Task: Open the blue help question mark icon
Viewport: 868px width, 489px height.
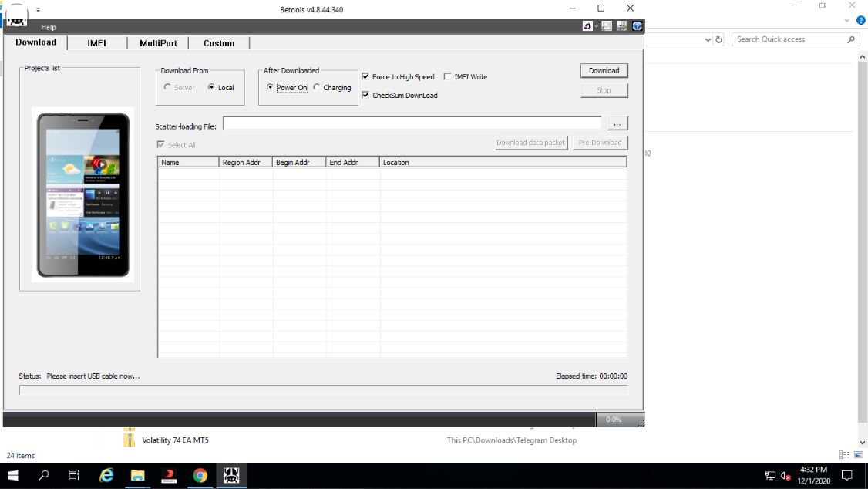Action: [638, 26]
